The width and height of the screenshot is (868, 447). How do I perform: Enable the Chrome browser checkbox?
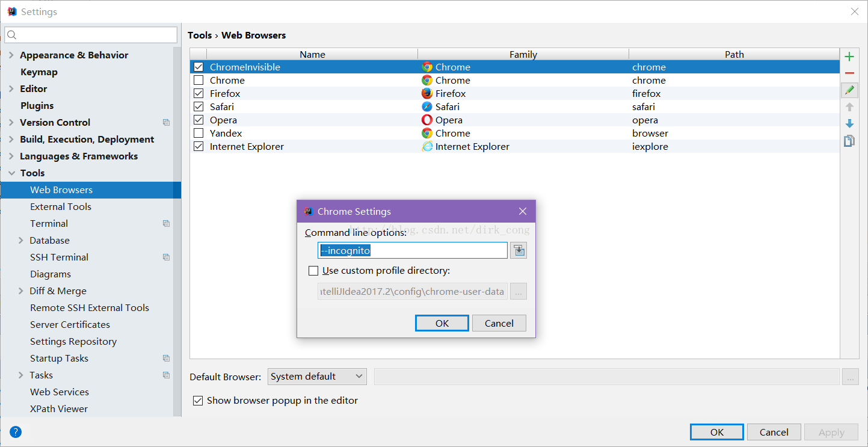199,80
